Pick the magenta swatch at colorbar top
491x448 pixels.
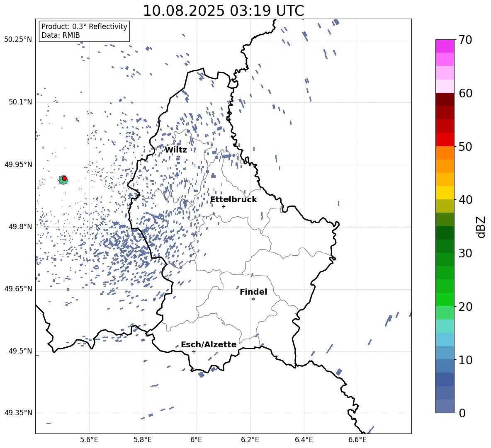(445, 46)
